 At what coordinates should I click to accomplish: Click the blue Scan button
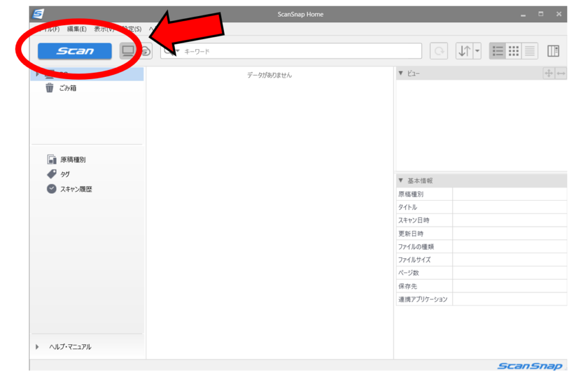point(75,51)
